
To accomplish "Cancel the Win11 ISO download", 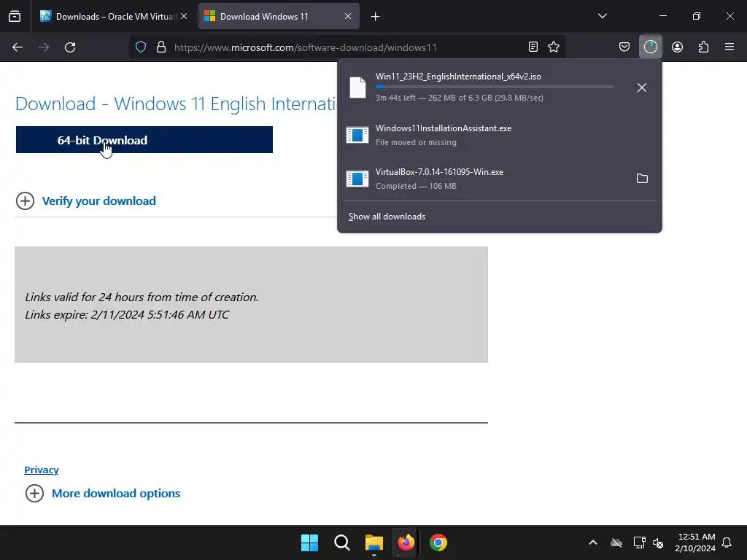I will (642, 87).
